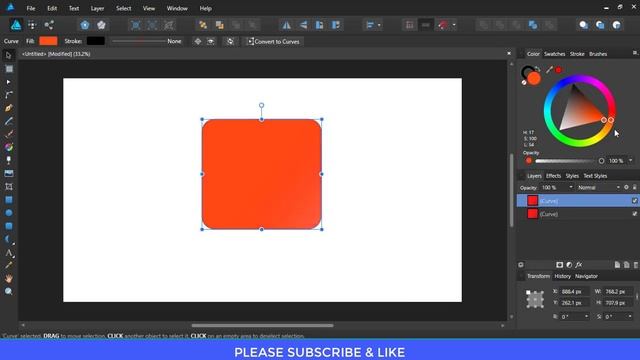Image resolution: width=640 pixels, height=360 pixels.
Task: Switch to the Navigator tab
Action: (x=586, y=276)
